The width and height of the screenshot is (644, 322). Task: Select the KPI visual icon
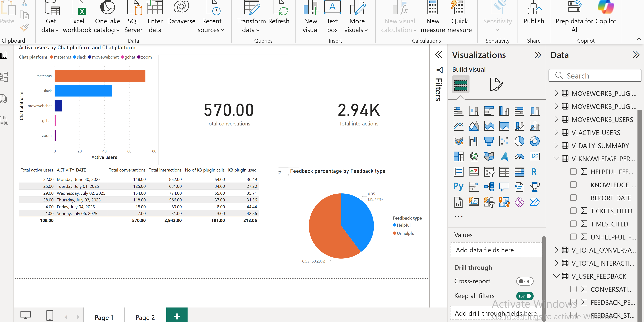(x=473, y=172)
